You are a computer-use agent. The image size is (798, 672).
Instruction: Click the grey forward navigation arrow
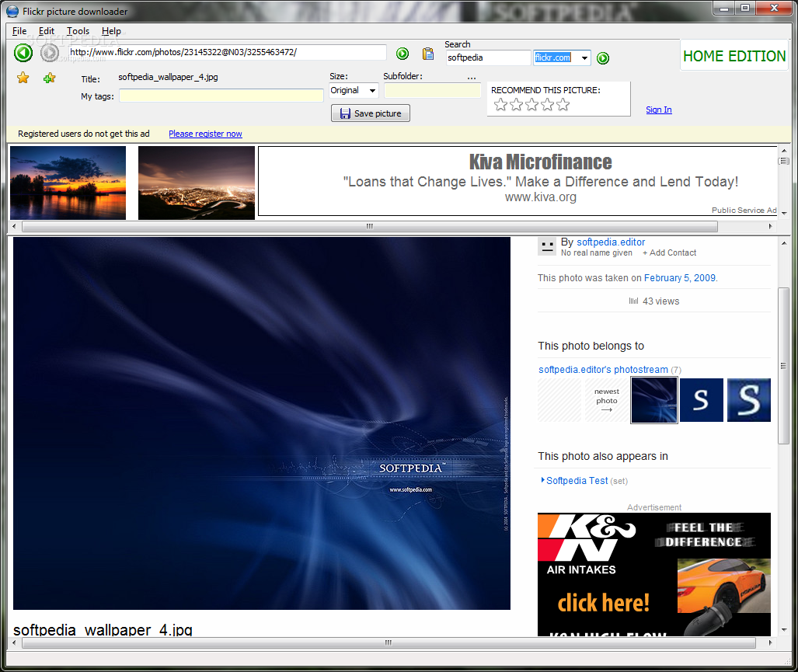50,52
